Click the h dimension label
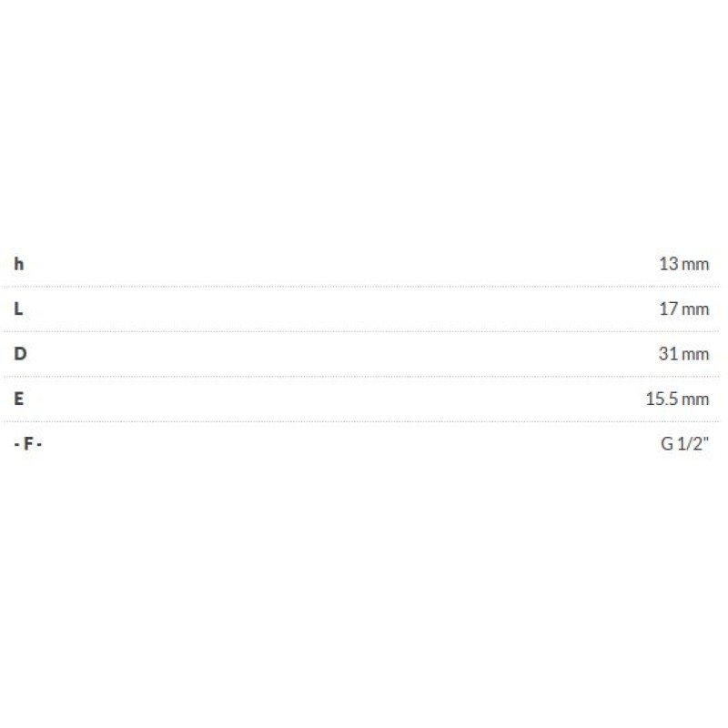This screenshot has height=728, width=728. [19, 264]
